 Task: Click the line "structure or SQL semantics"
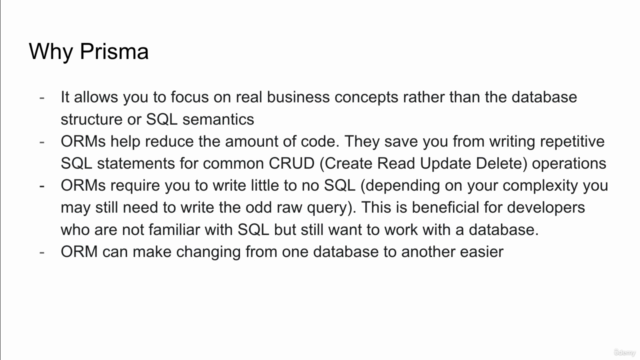coord(157,119)
